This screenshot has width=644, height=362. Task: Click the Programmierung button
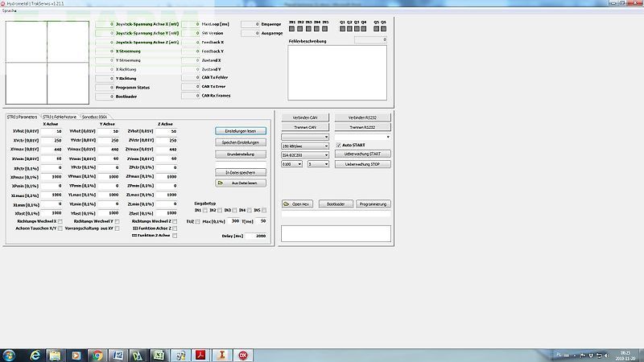click(x=374, y=204)
